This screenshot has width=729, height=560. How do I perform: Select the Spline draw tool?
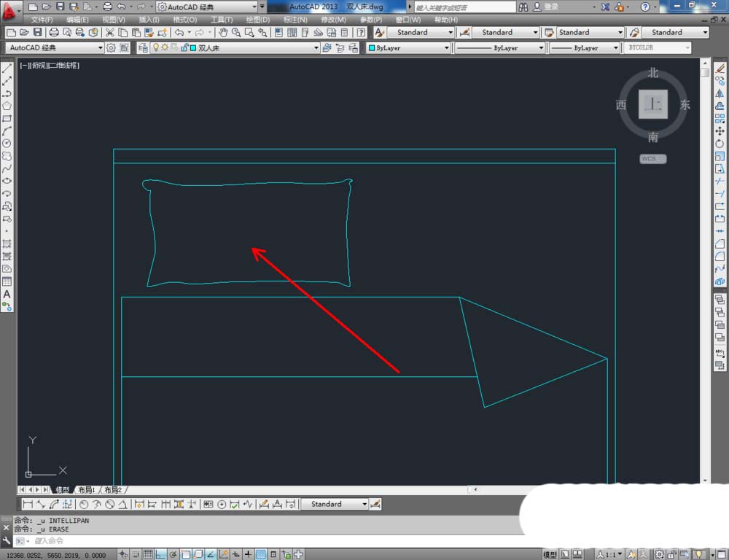point(7,169)
